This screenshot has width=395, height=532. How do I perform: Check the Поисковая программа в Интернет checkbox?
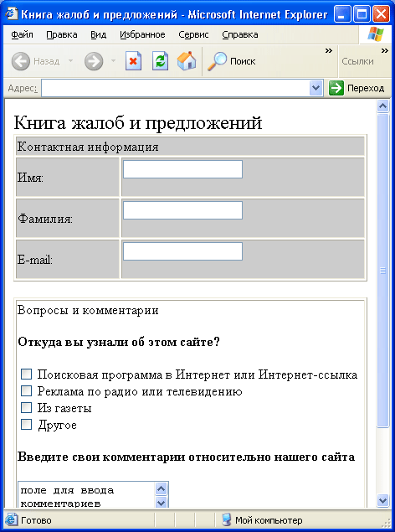pos(26,374)
